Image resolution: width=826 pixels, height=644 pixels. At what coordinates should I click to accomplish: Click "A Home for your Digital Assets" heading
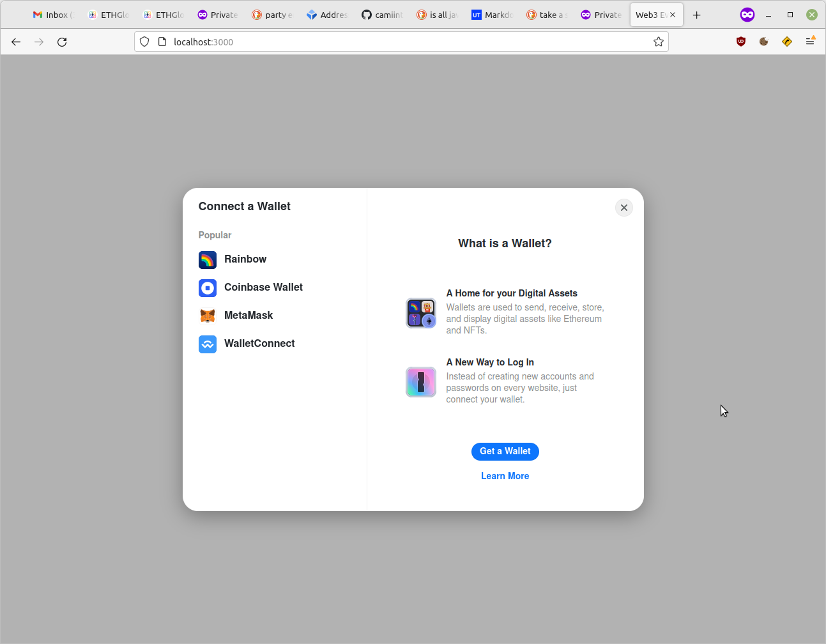coord(512,293)
